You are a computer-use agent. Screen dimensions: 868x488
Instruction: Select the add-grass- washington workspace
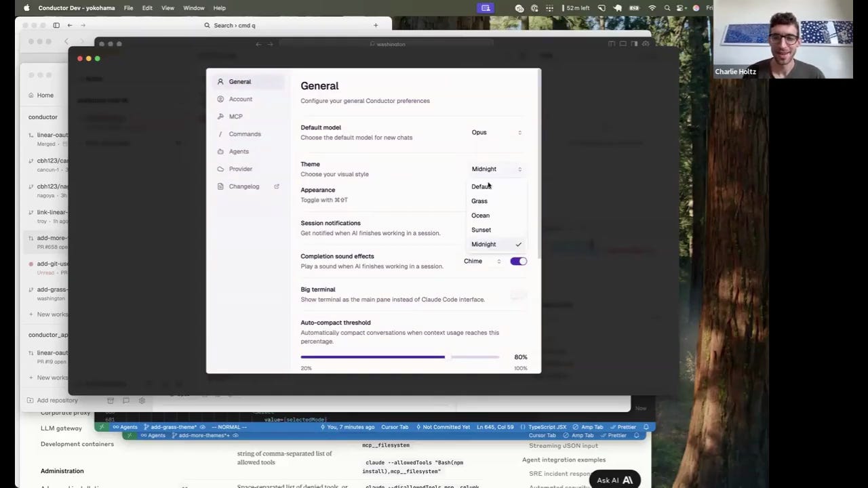(47, 293)
